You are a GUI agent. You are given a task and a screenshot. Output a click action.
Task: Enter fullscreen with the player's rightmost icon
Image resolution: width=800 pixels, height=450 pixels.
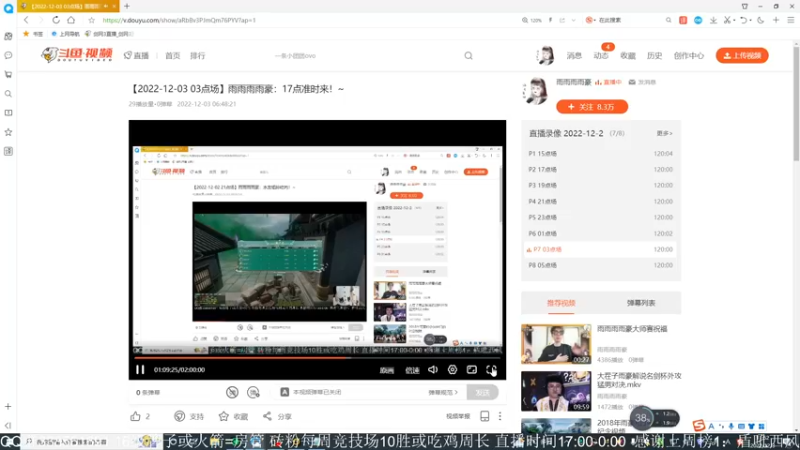(x=491, y=369)
